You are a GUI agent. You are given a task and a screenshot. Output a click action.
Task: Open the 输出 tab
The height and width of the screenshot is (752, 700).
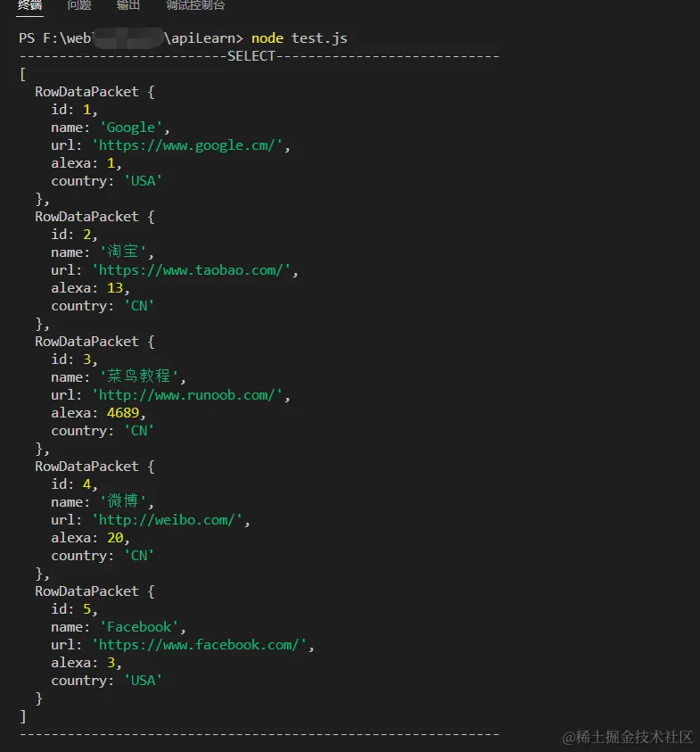(128, 5)
